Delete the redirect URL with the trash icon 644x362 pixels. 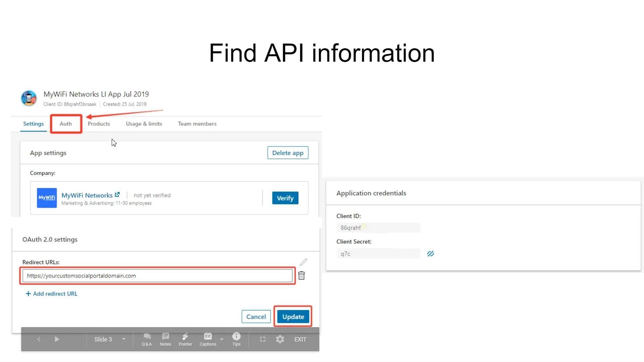click(302, 276)
